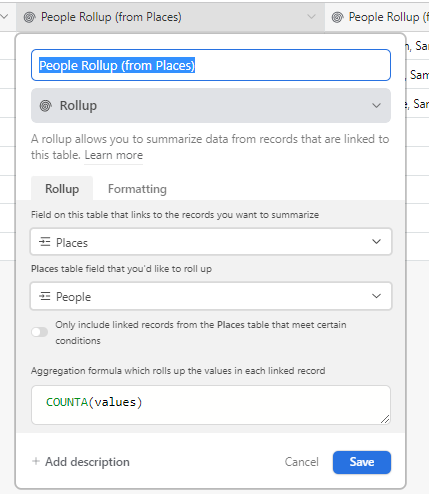
Task: Click the spiral icon in field type selector
Action: [x=46, y=106]
